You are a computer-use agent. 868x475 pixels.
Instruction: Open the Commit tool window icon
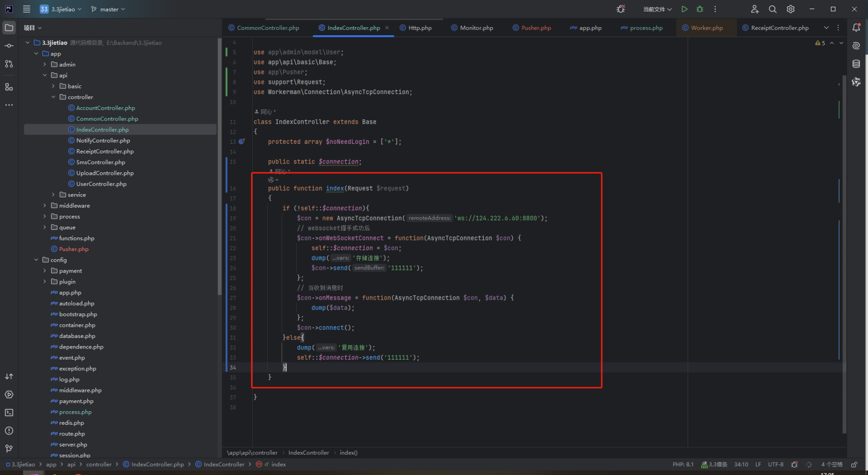pos(9,46)
